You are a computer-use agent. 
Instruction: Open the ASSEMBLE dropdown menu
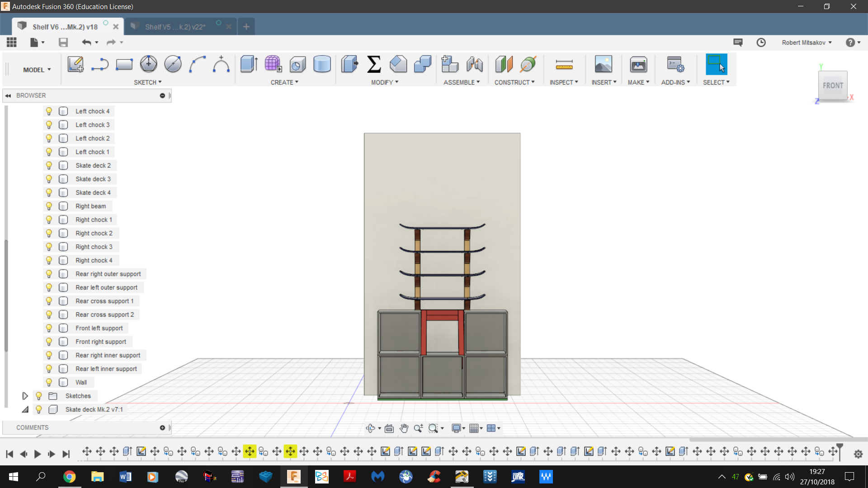pyautogui.click(x=462, y=82)
